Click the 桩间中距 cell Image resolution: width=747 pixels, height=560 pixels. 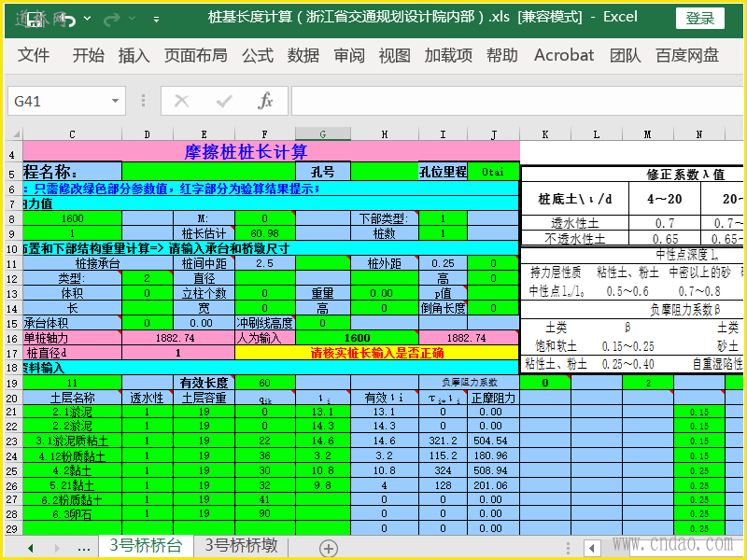pyautogui.click(x=204, y=263)
